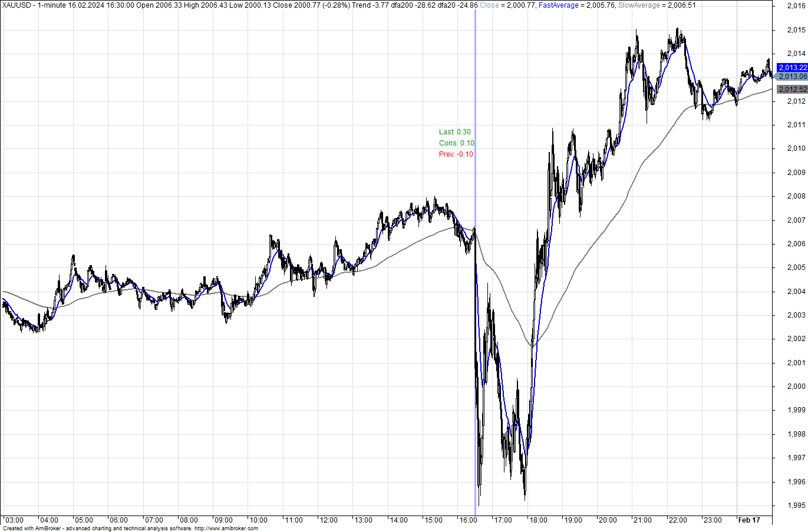Click the 1,995 price axis label
This screenshot has width=808, height=532.
[x=796, y=505]
